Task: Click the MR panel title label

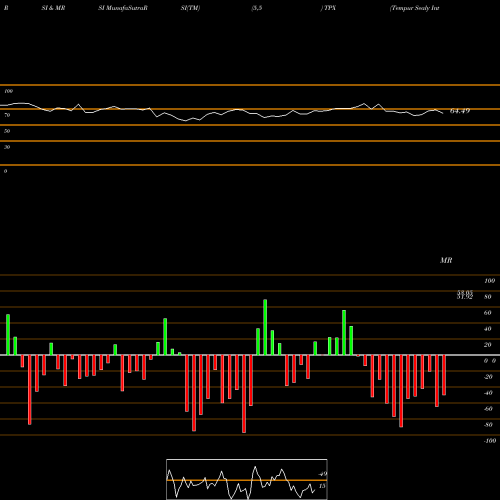Action: (x=446, y=260)
